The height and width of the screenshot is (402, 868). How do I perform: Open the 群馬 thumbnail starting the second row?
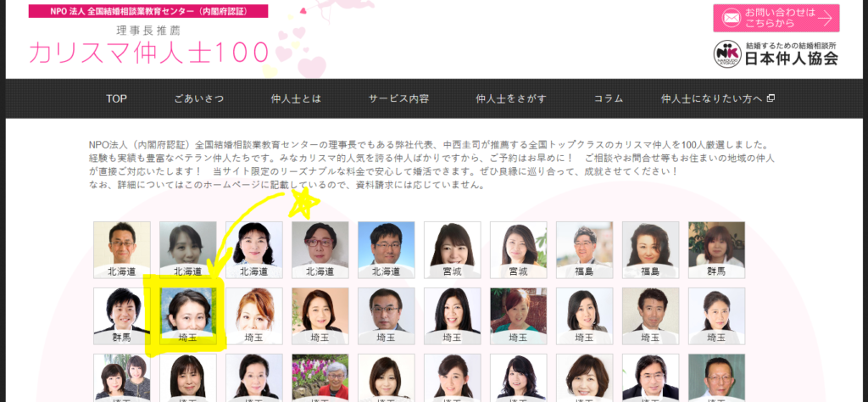[x=122, y=316]
